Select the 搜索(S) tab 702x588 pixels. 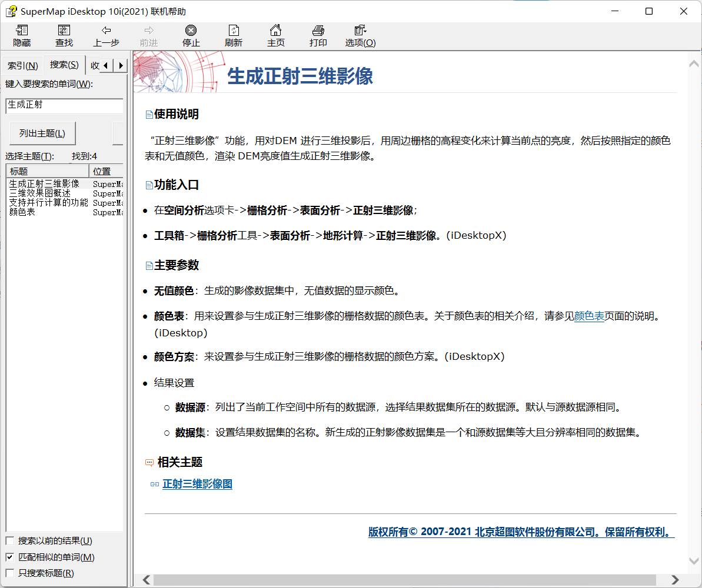(x=64, y=65)
